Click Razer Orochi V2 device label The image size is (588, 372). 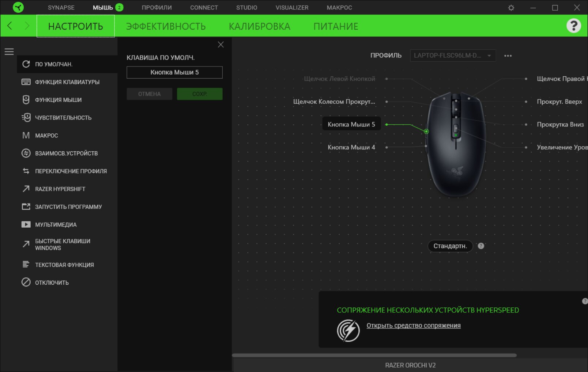click(x=410, y=365)
